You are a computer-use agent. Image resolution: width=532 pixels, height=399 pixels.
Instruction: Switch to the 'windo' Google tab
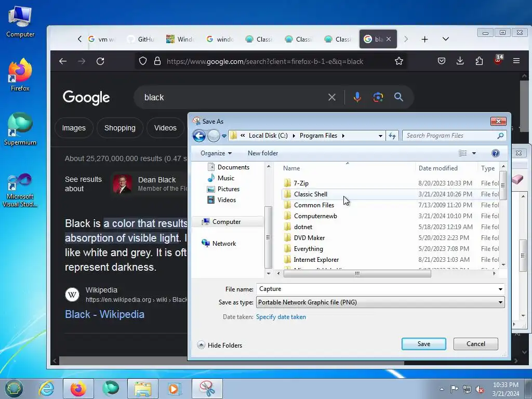click(220, 39)
